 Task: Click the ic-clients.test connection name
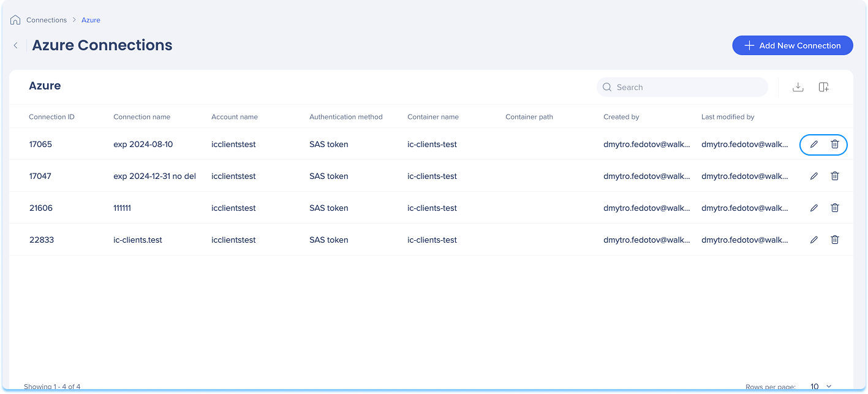pos(138,240)
